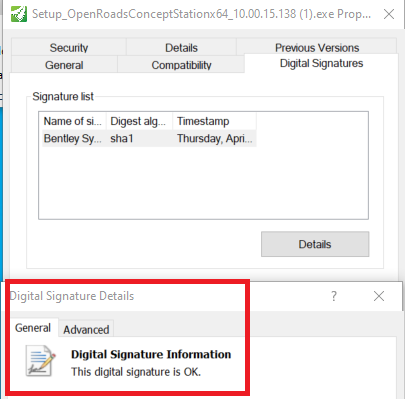
Task: Close the Properties window
Action: pos(389,14)
